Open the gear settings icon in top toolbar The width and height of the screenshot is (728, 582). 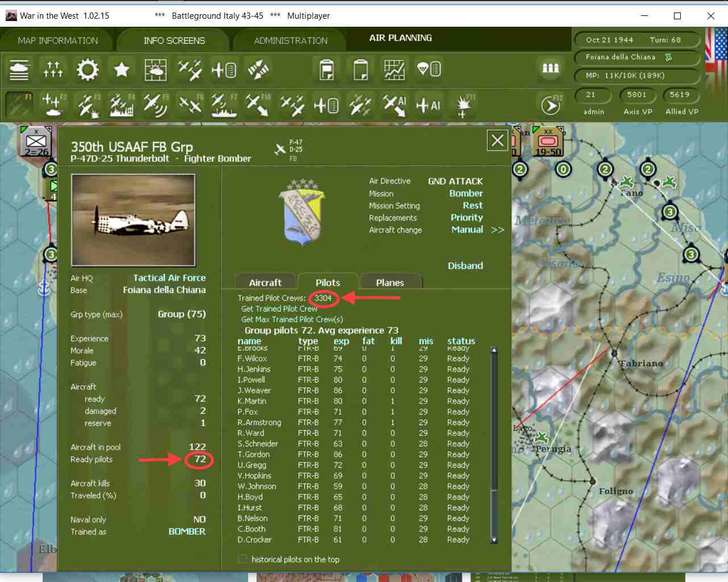click(x=87, y=69)
